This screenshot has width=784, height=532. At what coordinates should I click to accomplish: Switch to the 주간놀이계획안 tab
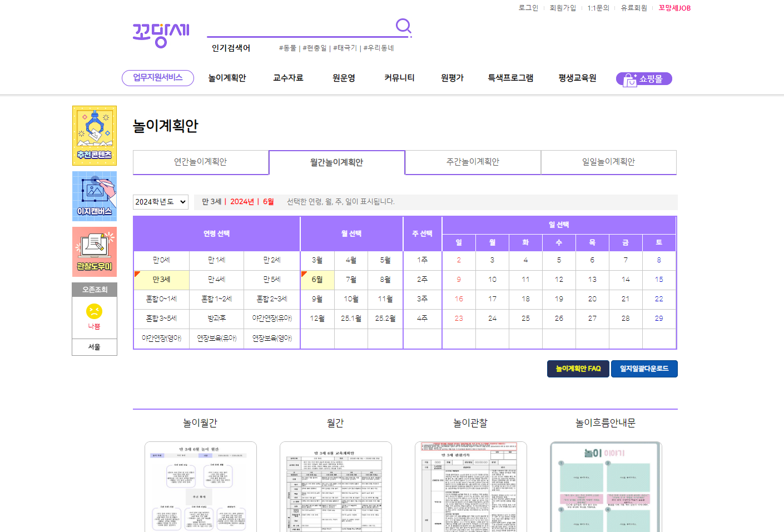coord(472,162)
